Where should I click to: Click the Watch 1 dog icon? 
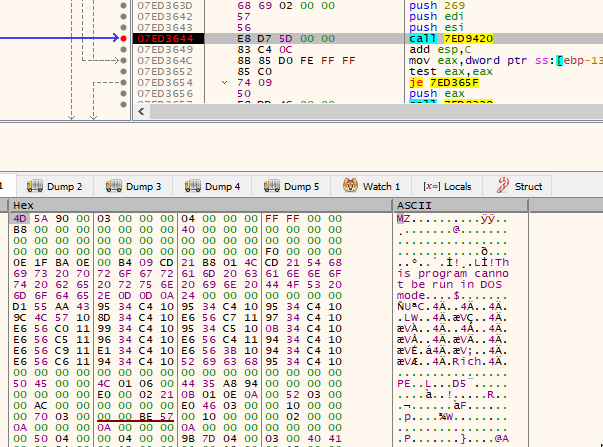[x=350, y=185]
